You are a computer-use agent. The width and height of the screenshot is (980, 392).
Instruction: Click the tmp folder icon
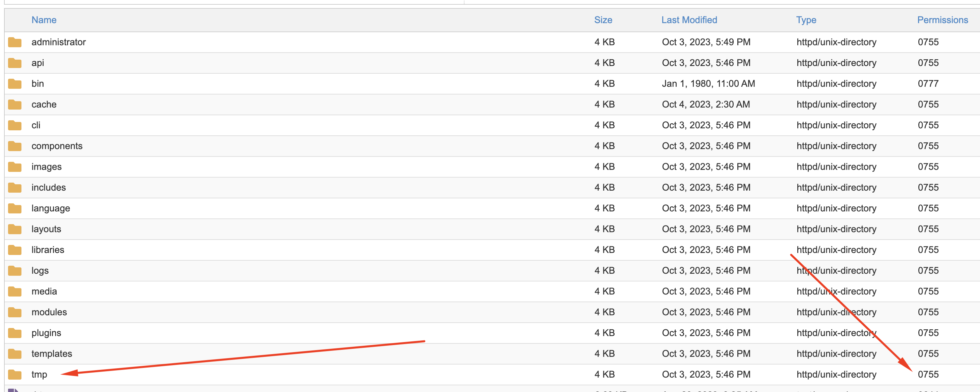pyautogui.click(x=15, y=375)
